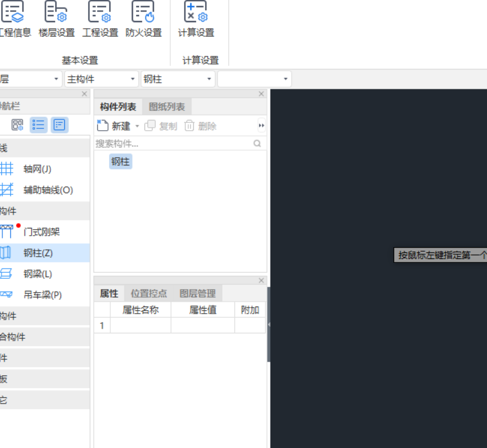
Task: Open the empty fourth dropdown
Action: [254, 79]
